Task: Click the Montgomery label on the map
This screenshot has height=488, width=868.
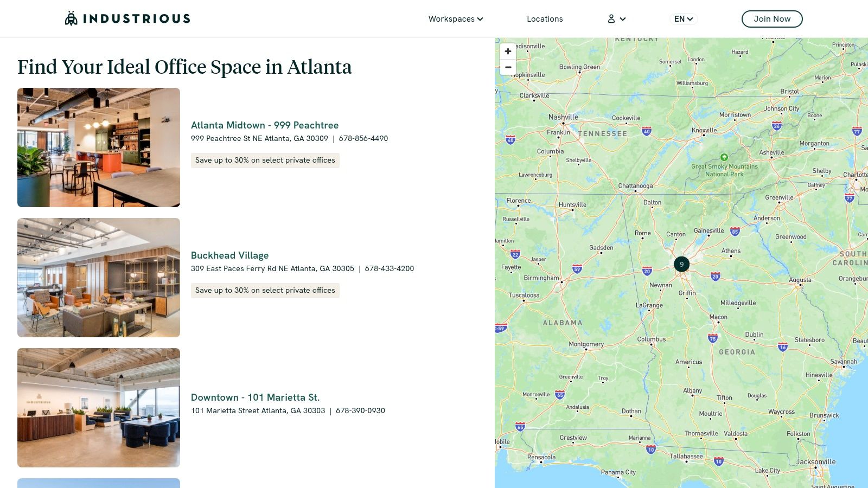Action: [x=586, y=344]
